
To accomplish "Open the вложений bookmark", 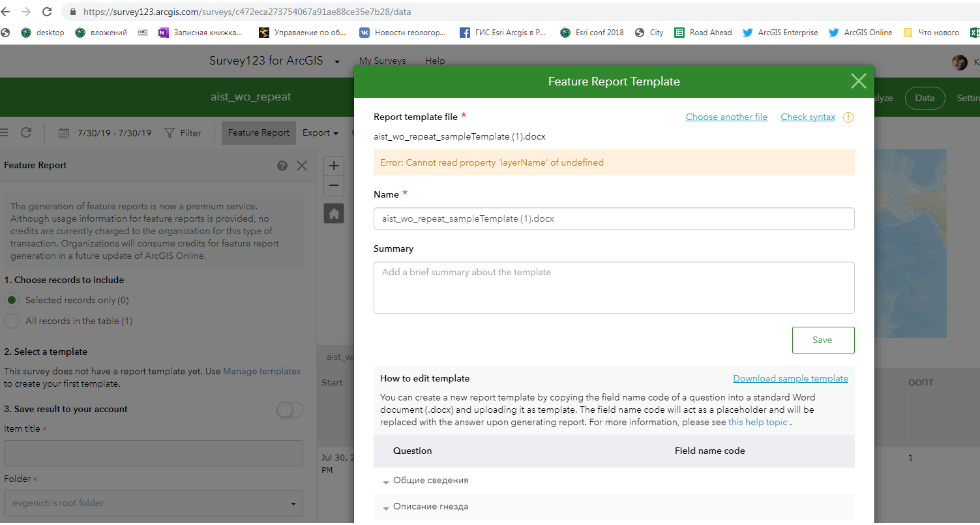I will pos(101,33).
